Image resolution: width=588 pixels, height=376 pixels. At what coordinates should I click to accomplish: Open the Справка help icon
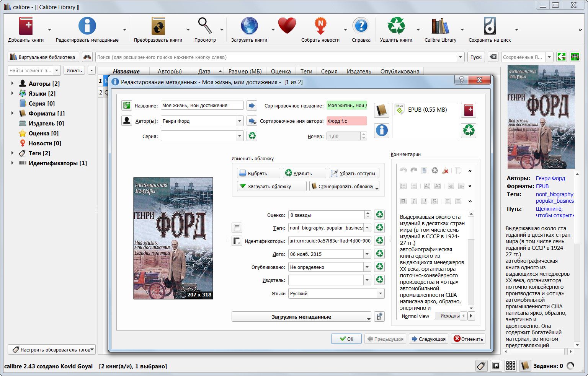tap(361, 26)
